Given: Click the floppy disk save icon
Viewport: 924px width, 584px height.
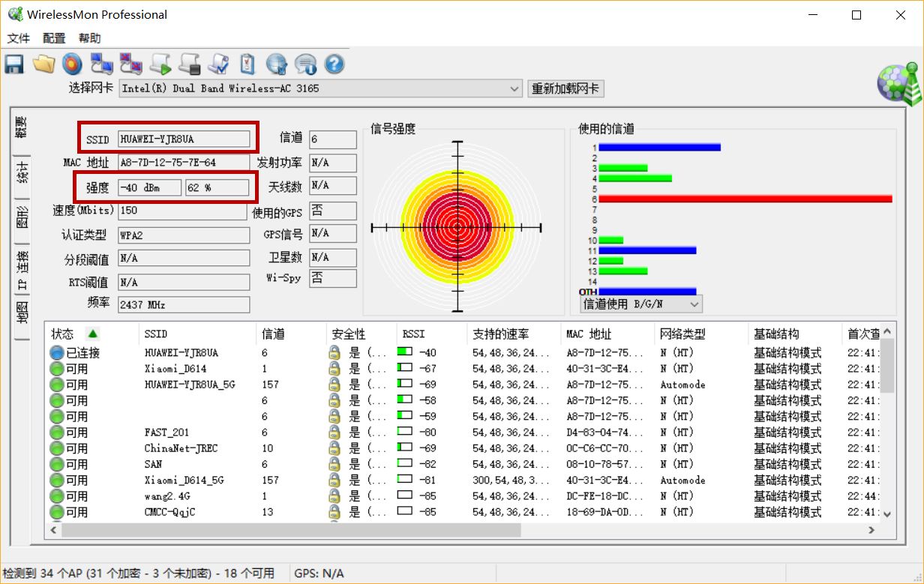Looking at the screenshot, I should click(x=14, y=64).
